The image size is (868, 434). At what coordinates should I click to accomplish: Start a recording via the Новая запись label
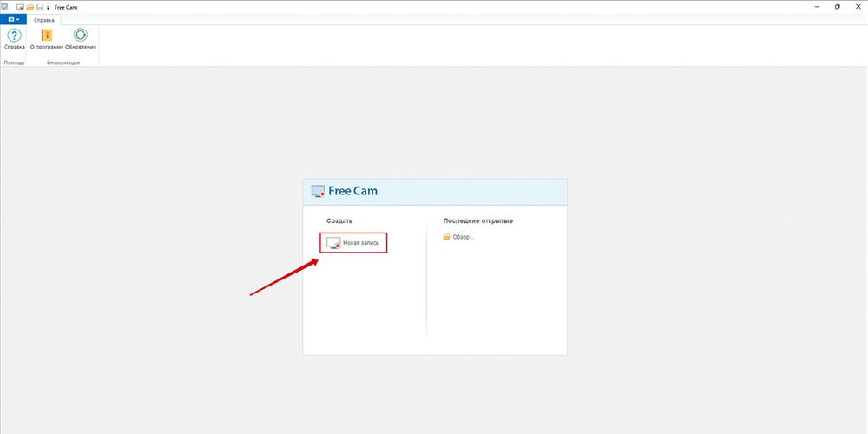tap(360, 244)
